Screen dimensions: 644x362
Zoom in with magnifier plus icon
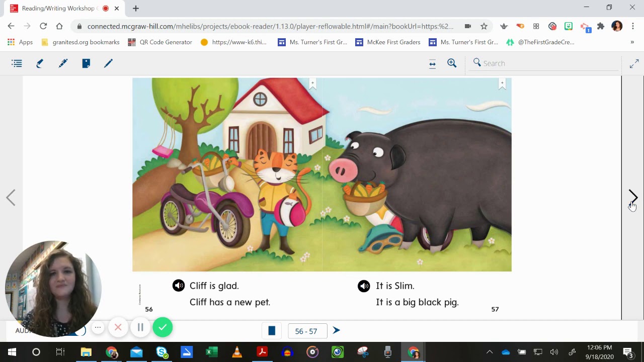coord(452,63)
